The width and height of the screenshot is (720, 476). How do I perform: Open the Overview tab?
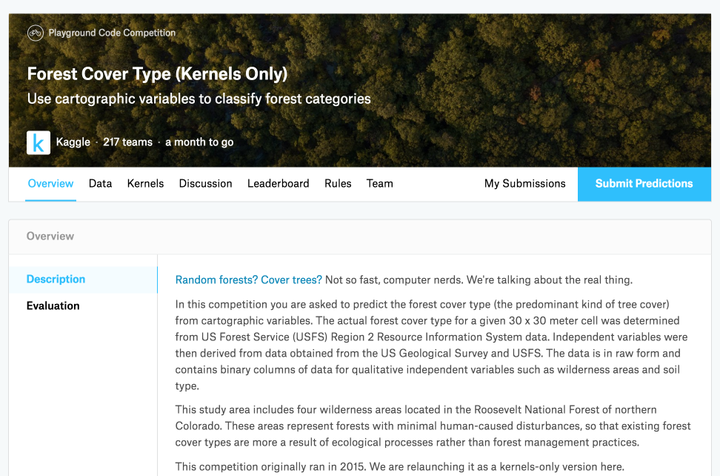(50, 184)
